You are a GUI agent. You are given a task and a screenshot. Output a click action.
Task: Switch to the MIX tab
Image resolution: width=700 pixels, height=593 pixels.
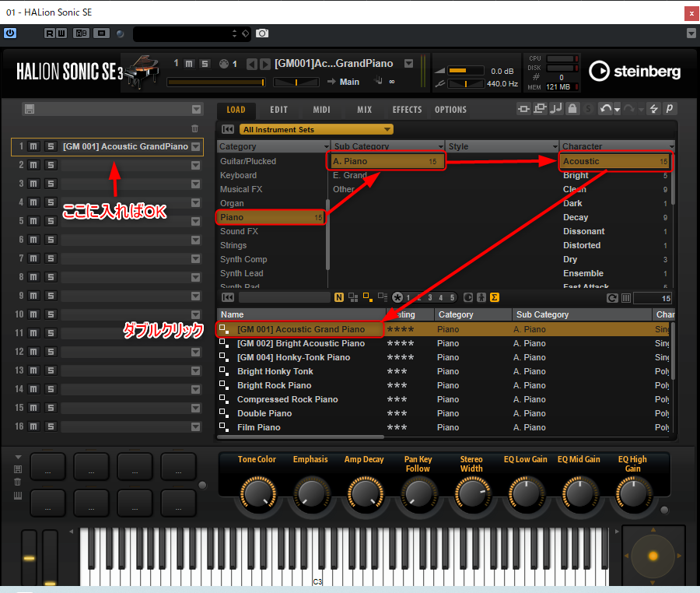364,110
